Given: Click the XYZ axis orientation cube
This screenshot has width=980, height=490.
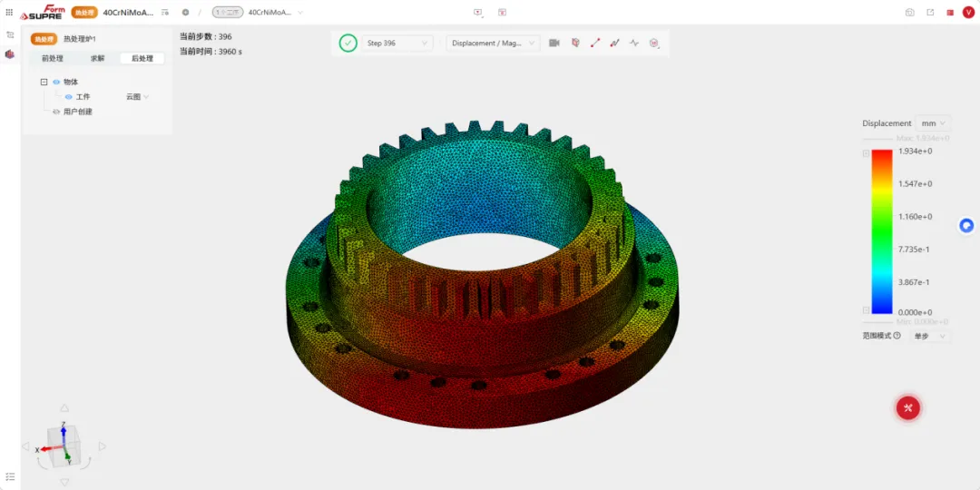Looking at the screenshot, I should coord(63,445).
